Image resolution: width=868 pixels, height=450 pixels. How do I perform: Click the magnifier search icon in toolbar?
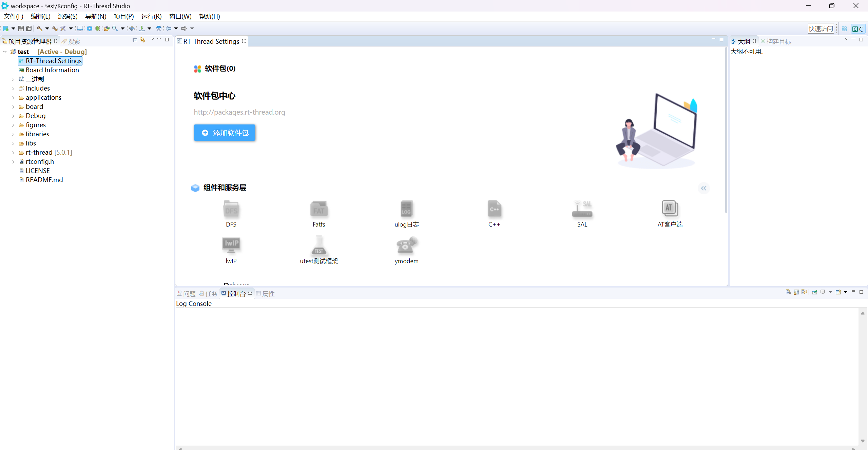(115, 28)
